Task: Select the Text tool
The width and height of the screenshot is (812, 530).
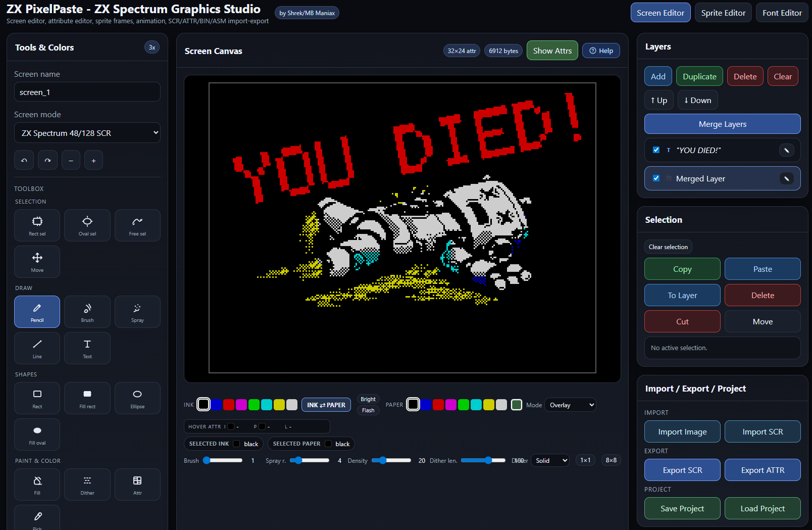Action: [x=87, y=348]
